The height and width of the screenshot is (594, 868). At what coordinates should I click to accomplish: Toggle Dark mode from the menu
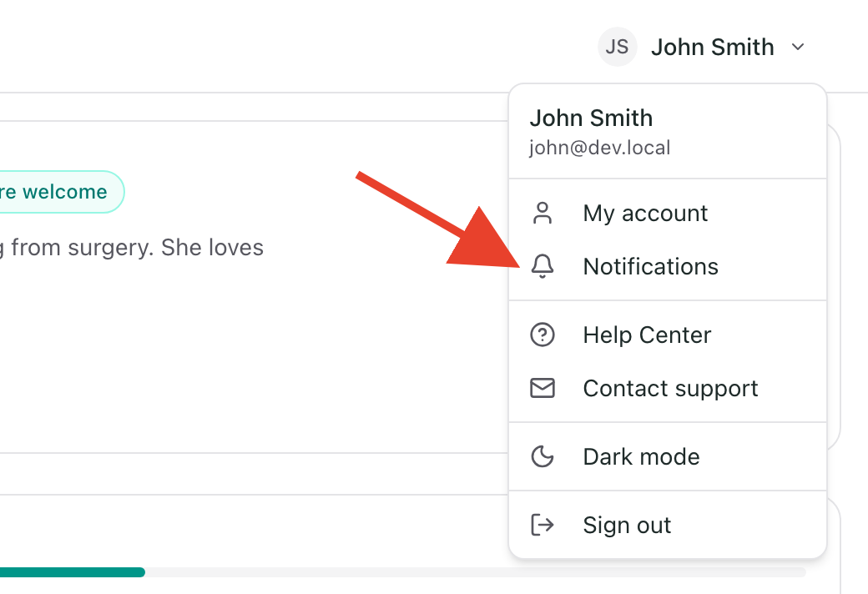click(x=668, y=456)
